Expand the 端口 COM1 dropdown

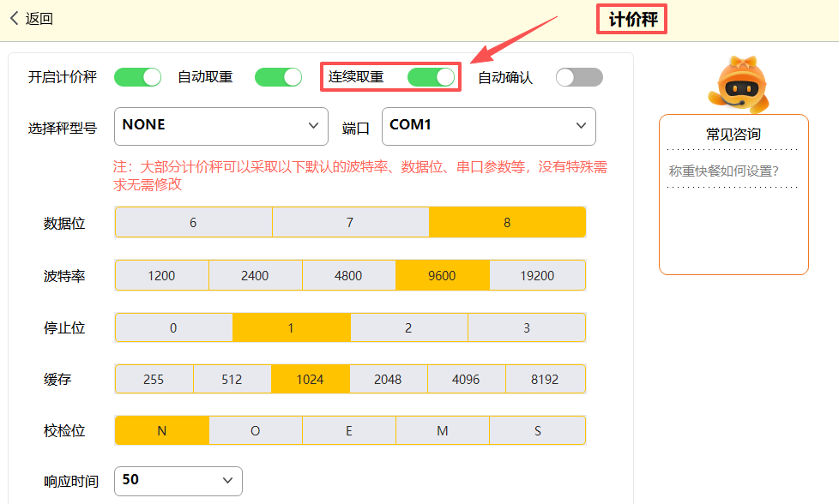pyautogui.click(x=488, y=126)
